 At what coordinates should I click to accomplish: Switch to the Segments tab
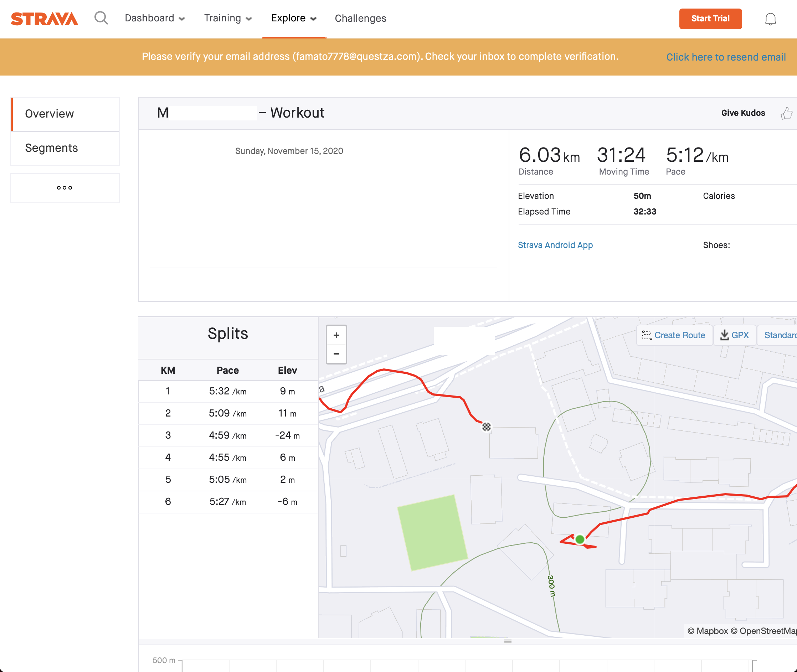[x=51, y=148]
